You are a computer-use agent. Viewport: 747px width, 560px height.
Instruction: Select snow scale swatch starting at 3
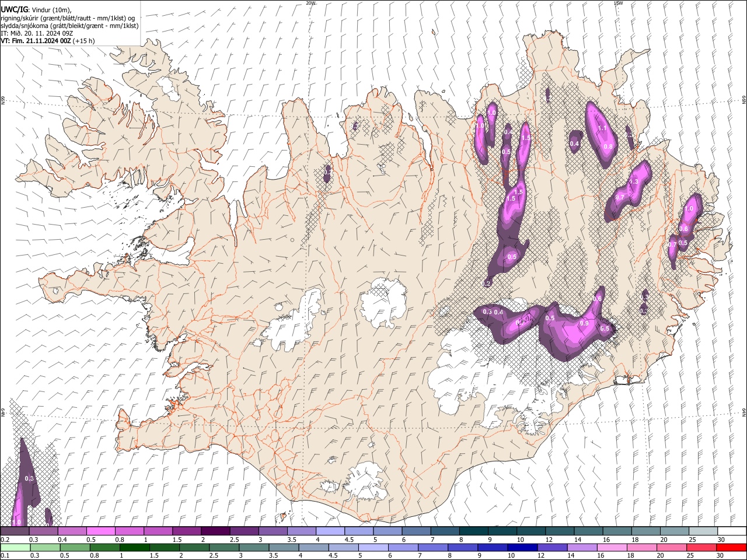pos(273,531)
